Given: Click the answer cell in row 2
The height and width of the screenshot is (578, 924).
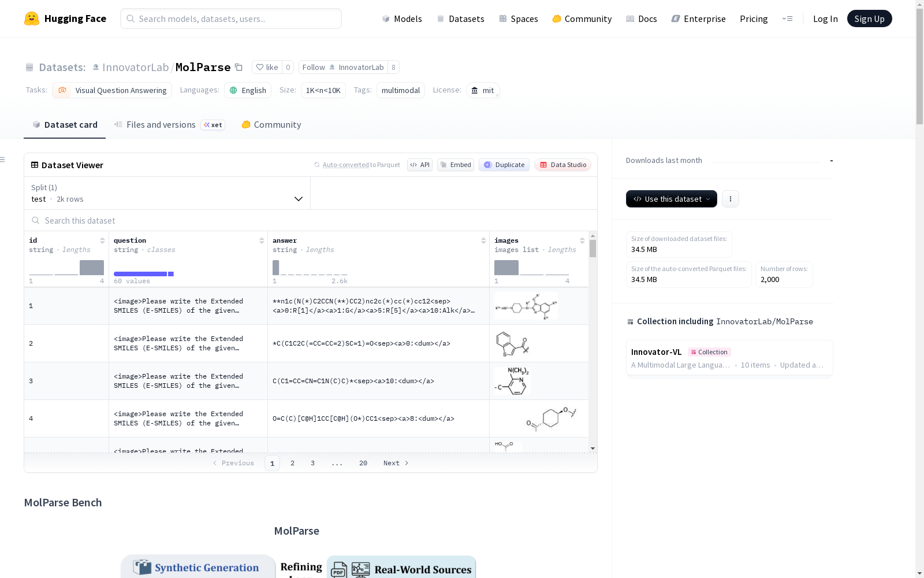Looking at the screenshot, I should coord(378,343).
